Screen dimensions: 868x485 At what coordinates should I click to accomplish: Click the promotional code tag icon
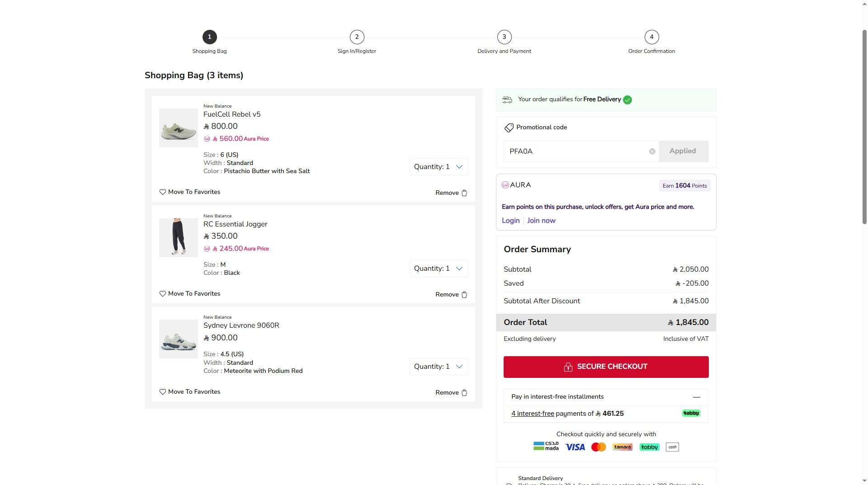click(509, 128)
